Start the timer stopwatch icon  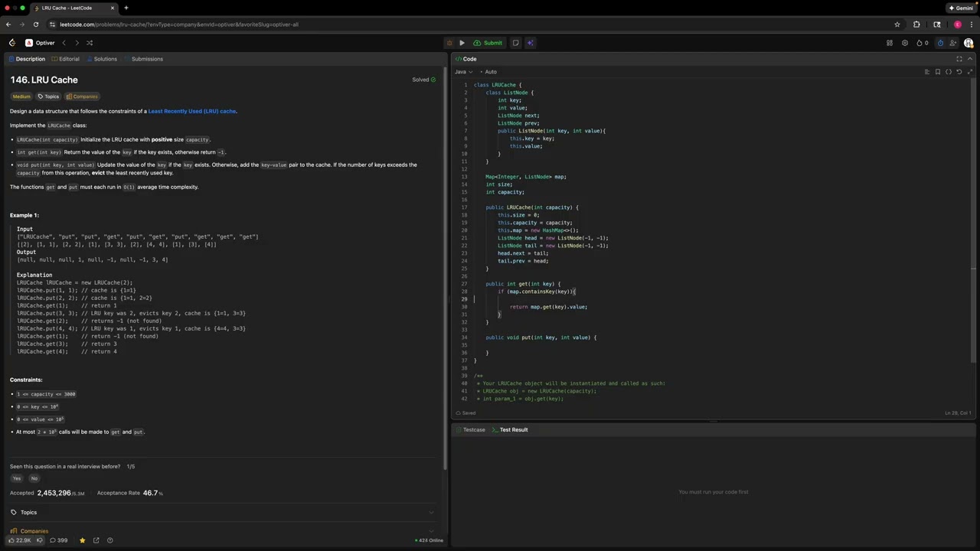pyautogui.click(x=940, y=43)
